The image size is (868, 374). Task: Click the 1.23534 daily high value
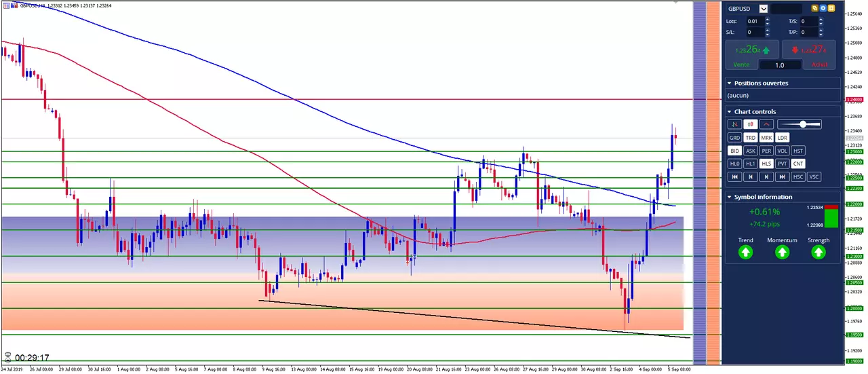pos(814,207)
